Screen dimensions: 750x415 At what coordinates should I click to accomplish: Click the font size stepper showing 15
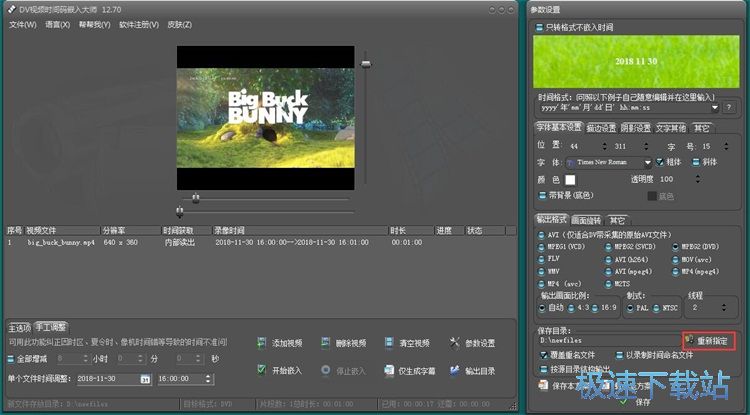(727, 146)
